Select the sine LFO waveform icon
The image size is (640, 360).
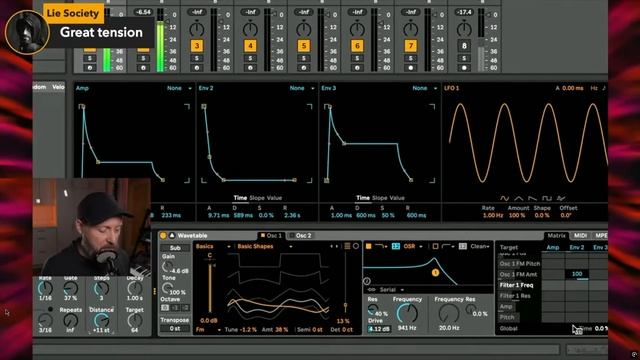pos(504,198)
